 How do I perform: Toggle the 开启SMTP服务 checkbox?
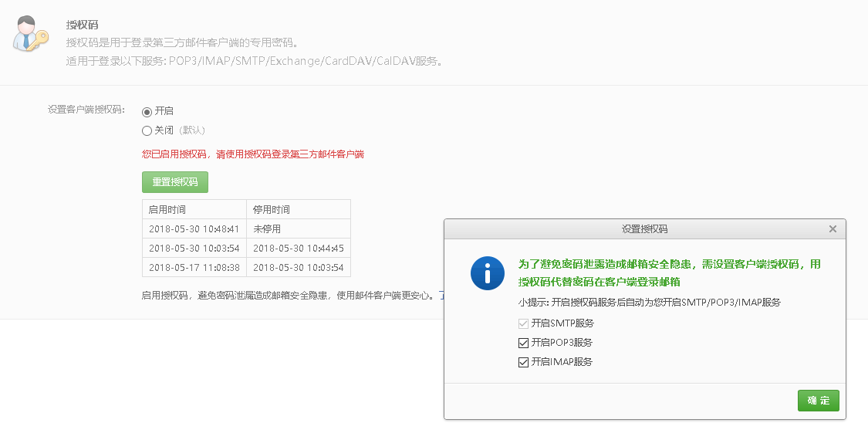[524, 323]
